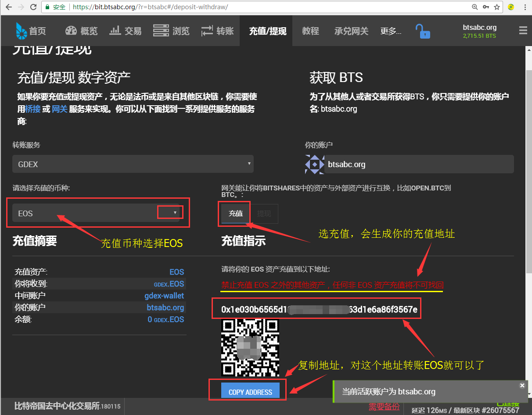Screen dimensions: 532x415
Task: Click the blue unlocked padlock icon
Action: (423, 31)
